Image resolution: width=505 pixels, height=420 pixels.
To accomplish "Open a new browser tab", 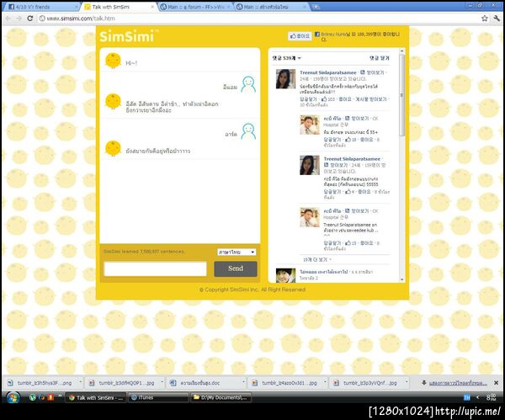I will click(x=316, y=7).
